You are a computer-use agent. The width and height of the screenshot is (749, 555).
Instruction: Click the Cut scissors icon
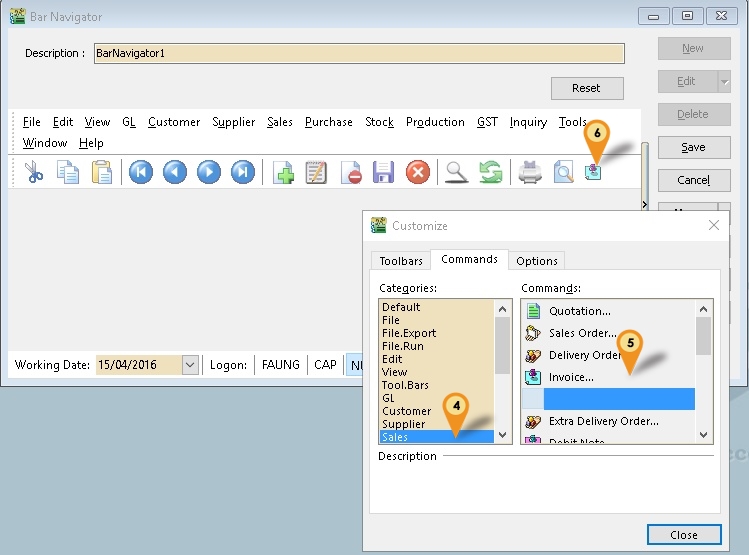tap(34, 172)
